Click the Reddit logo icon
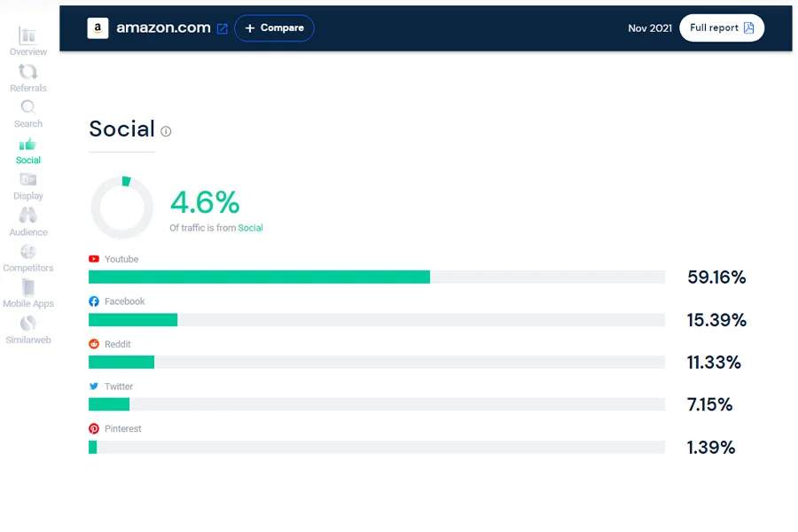This screenshot has height=532, width=798. 94,344
